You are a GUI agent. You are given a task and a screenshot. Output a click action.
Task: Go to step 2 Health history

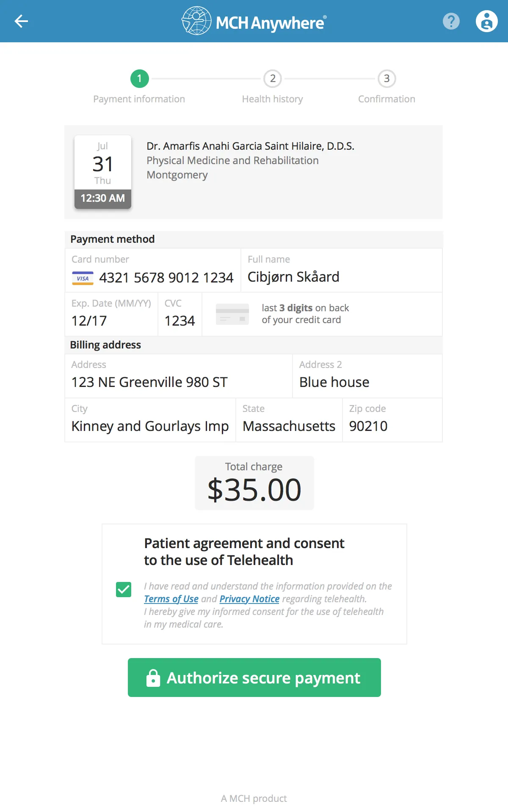click(x=273, y=79)
